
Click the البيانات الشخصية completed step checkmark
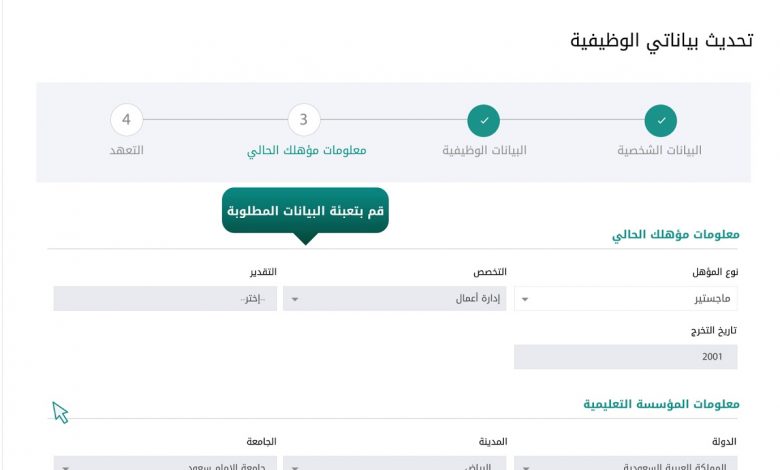click(x=661, y=120)
